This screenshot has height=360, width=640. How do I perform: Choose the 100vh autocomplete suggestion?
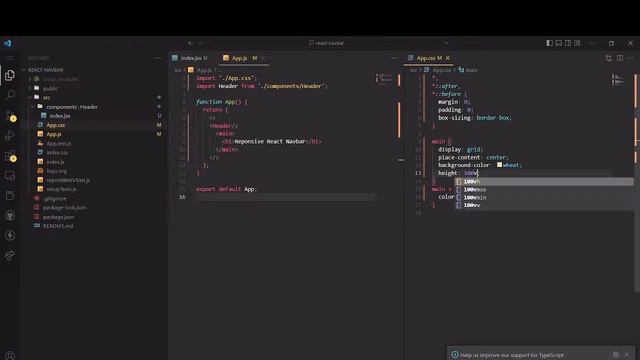[x=544, y=181]
